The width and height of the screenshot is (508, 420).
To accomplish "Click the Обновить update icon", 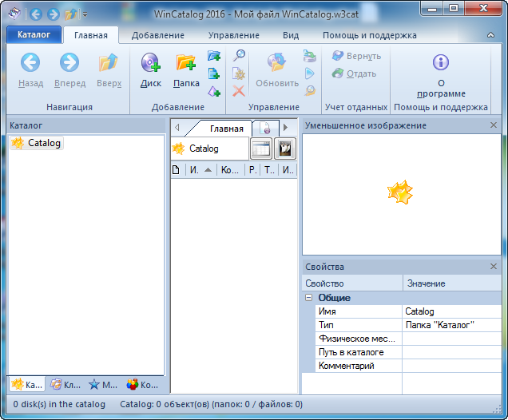I will 276,63.
